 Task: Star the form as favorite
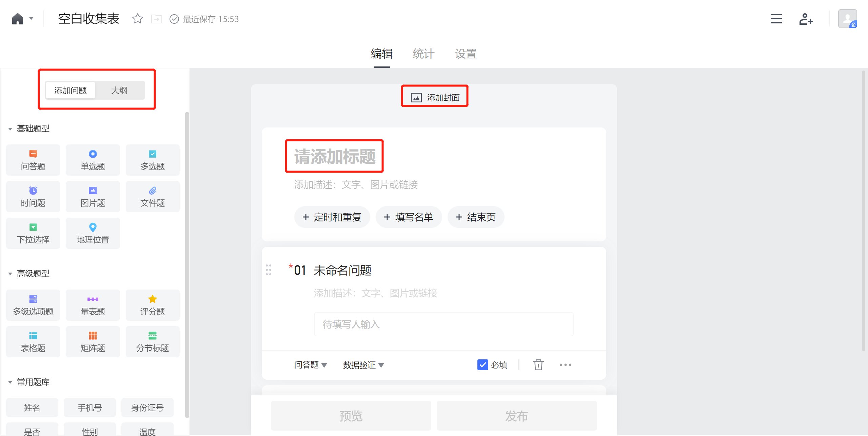137,19
